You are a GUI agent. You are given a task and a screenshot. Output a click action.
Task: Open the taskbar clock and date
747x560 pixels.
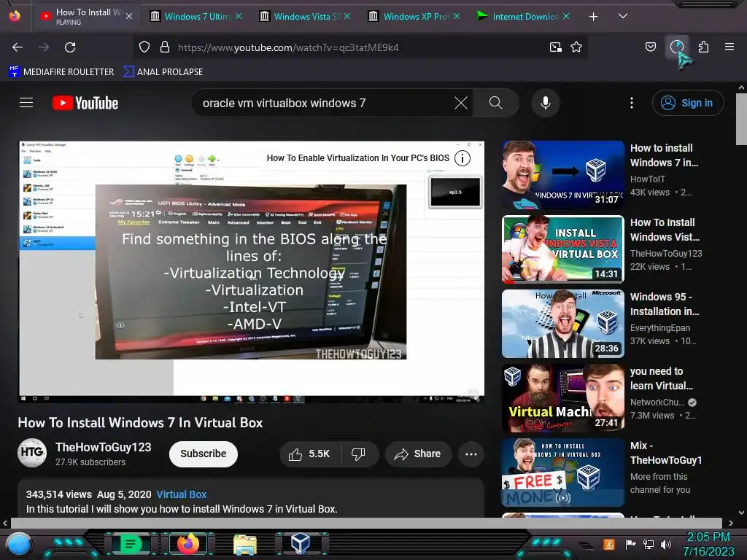[x=708, y=544]
